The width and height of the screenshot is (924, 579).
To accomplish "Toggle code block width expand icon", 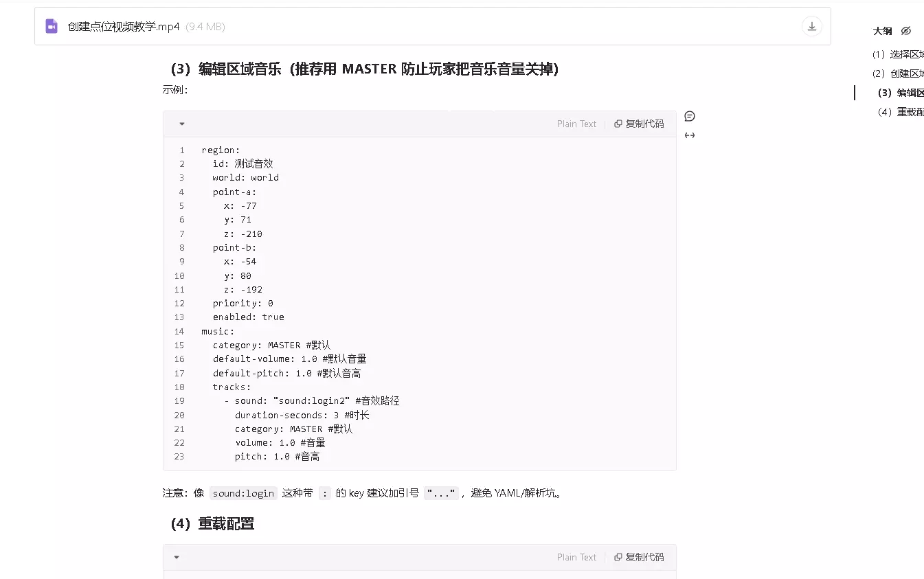I will [690, 135].
